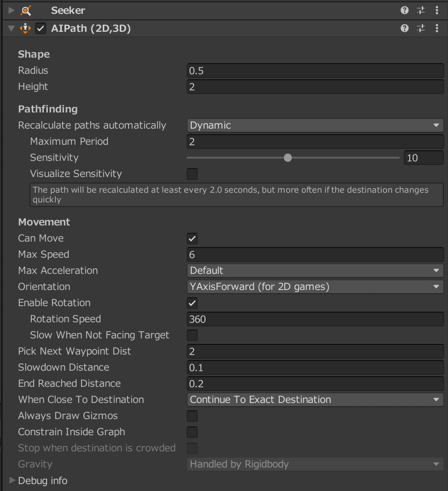The height and width of the screenshot is (491, 448).
Task: Click the AIPath orange script icon
Action: click(25, 29)
